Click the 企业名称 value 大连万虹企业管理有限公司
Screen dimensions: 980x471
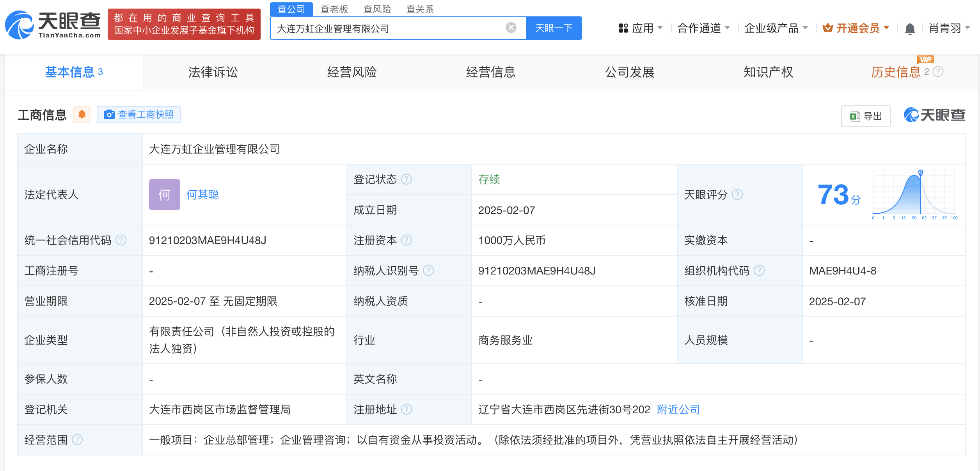point(215,149)
